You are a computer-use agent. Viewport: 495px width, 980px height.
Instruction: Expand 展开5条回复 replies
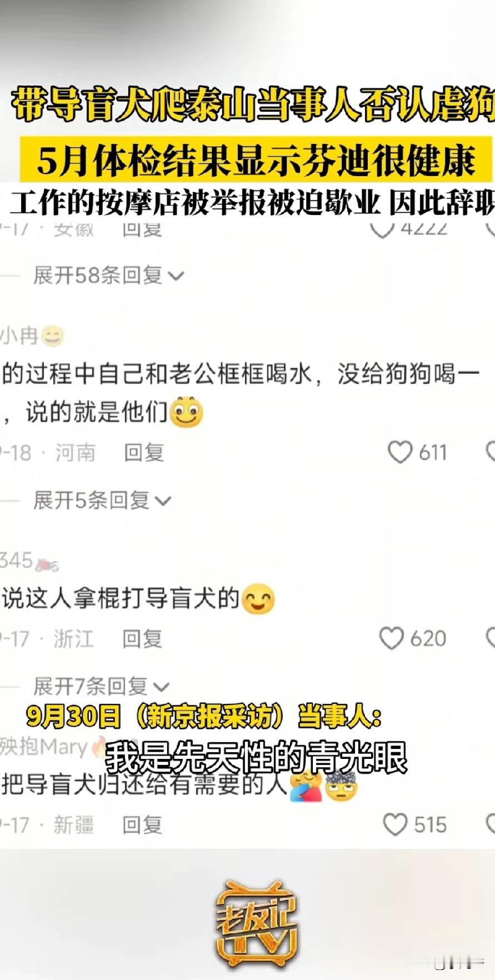(102, 500)
